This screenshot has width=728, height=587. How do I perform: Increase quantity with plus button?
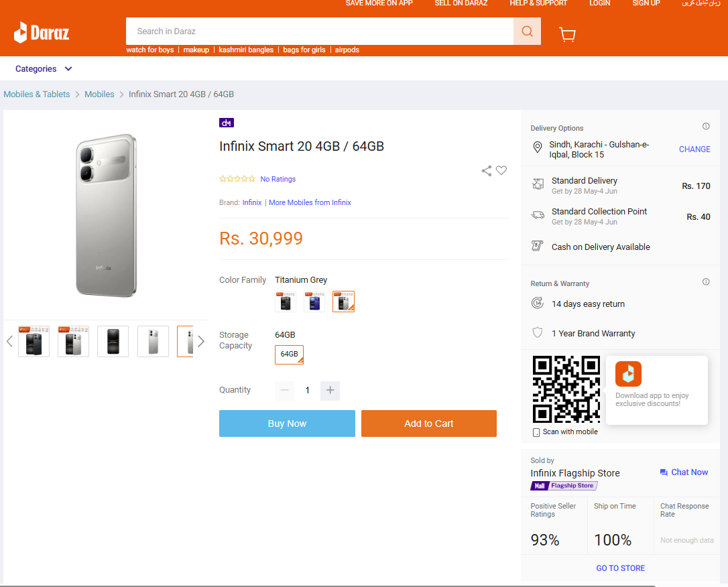tap(330, 391)
